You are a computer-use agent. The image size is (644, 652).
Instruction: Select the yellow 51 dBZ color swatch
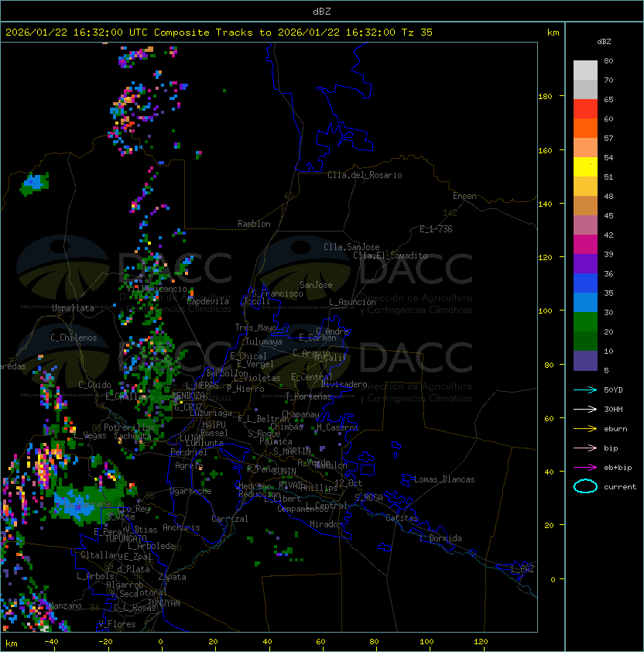[x=585, y=167]
